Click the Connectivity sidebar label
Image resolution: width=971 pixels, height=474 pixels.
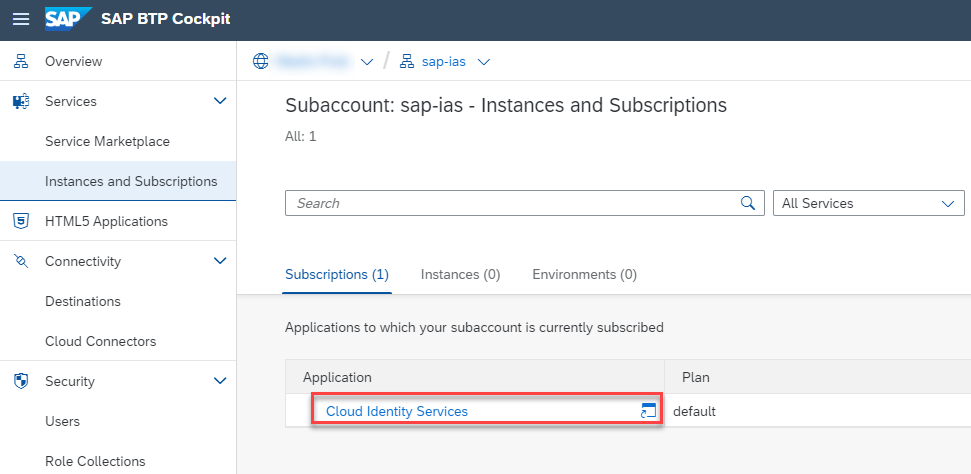[83, 261]
